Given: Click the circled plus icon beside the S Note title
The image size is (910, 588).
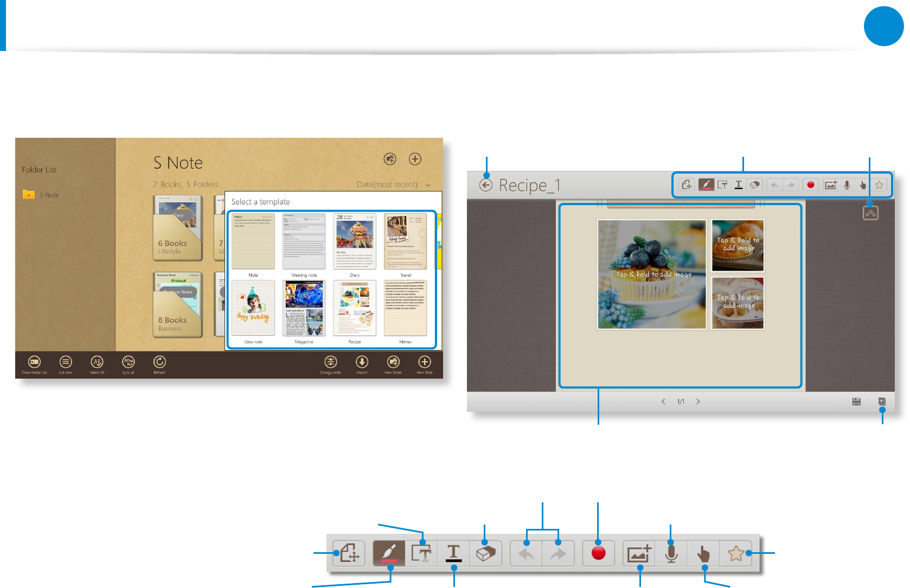Looking at the screenshot, I should (x=415, y=159).
